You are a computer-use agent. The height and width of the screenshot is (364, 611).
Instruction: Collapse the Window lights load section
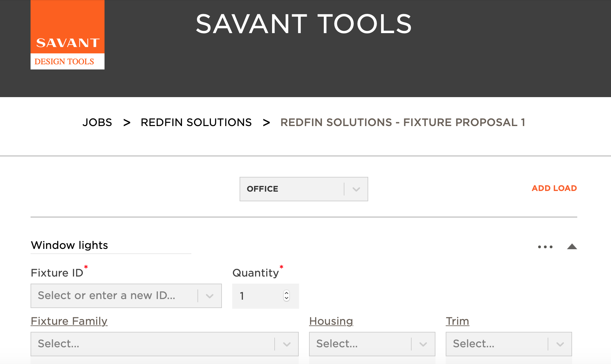(572, 246)
